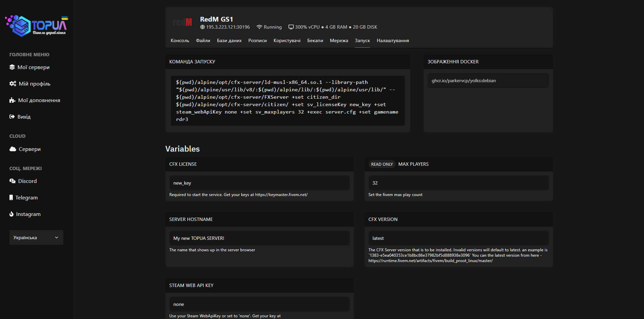Image resolution: width=644 pixels, height=319 pixels.
Task: Click the CFX Version input containing latest
Action: point(458,238)
